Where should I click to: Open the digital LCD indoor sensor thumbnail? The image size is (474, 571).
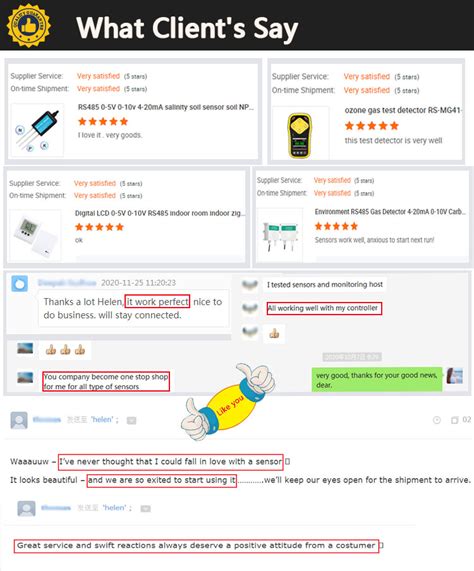tap(35, 235)
